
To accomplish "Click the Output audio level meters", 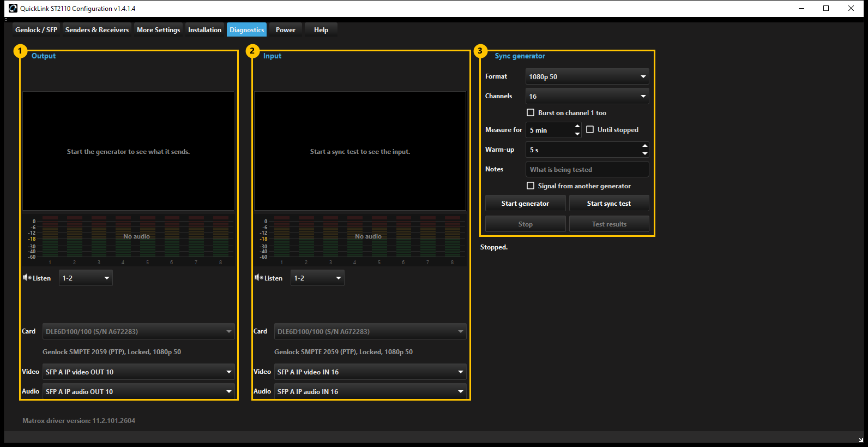I will click(128, 240).
